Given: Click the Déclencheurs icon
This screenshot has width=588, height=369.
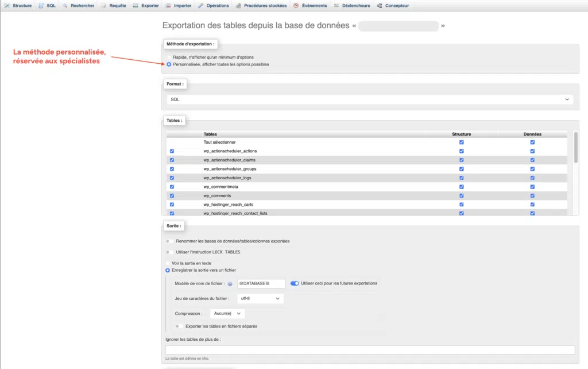Looking at the screenshot, I should point(336,6).
